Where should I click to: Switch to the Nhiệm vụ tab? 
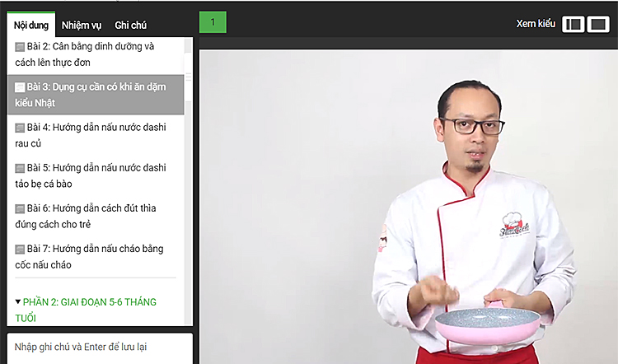82,26
